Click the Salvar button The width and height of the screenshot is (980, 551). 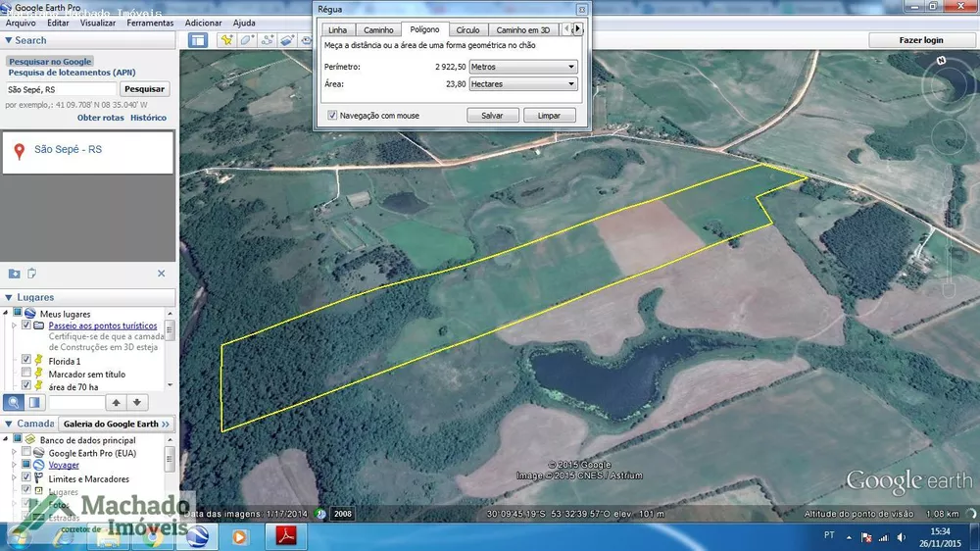pos(493,115)
